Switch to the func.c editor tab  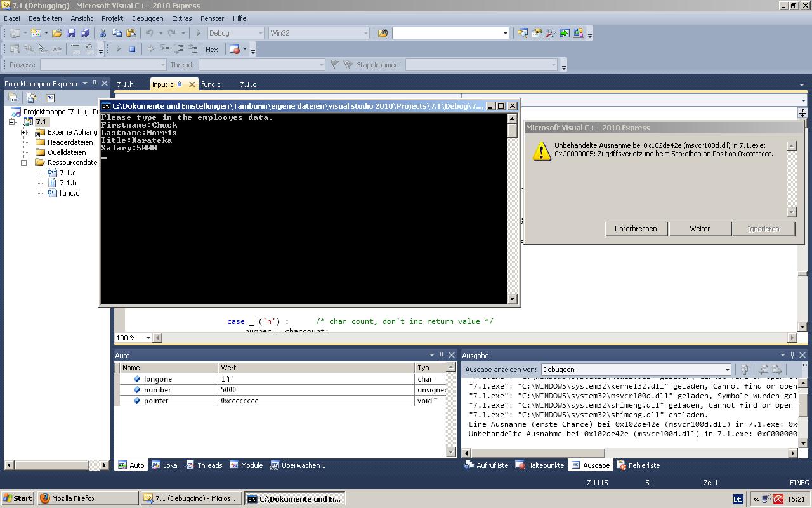211,84
